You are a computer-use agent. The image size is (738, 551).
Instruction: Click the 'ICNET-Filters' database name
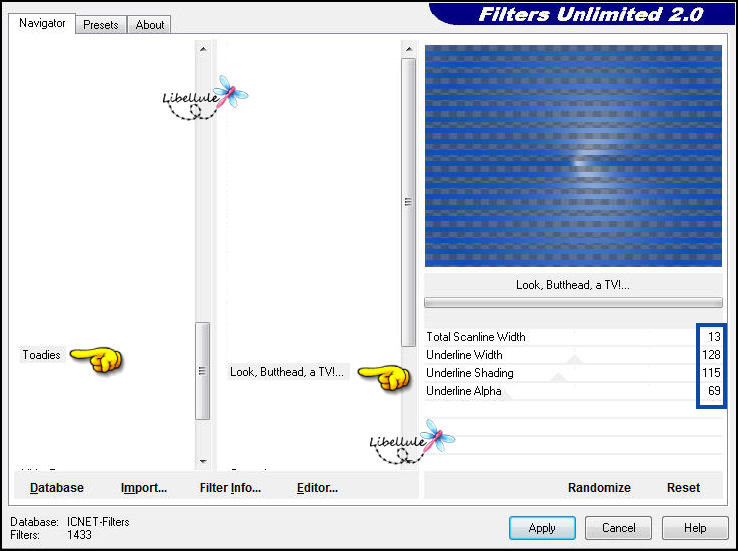tap(98, 522)
